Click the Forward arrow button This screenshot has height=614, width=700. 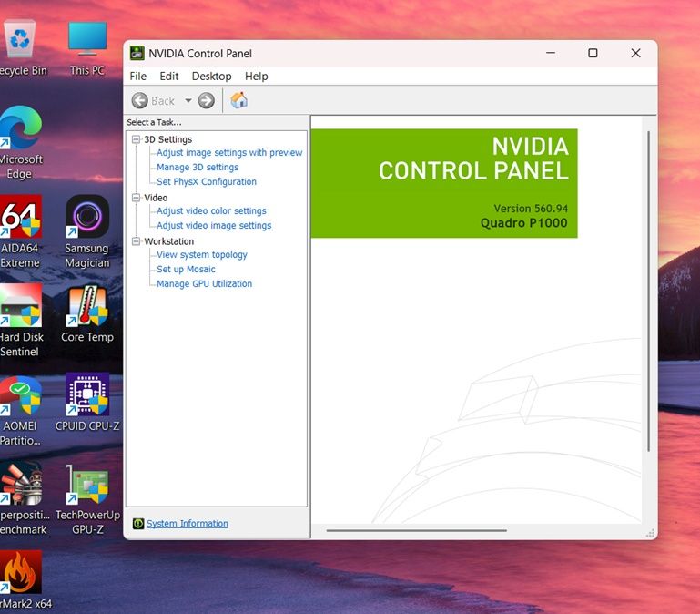click(x=207, y=100)
